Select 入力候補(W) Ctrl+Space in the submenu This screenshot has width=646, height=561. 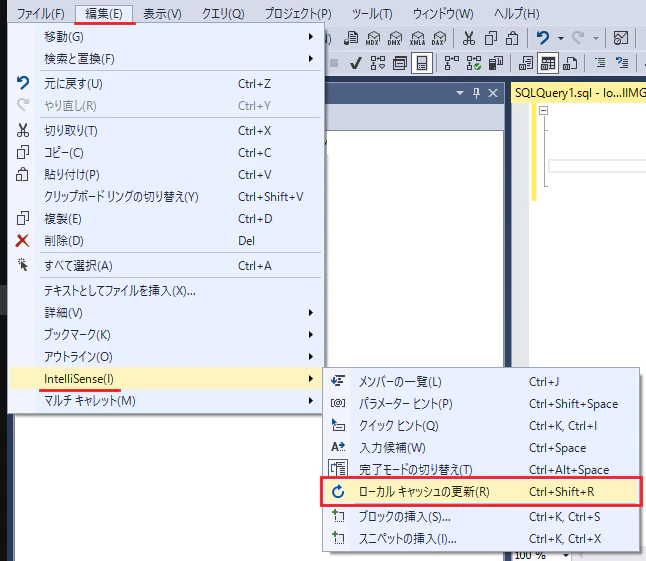(x=481, y=448)
